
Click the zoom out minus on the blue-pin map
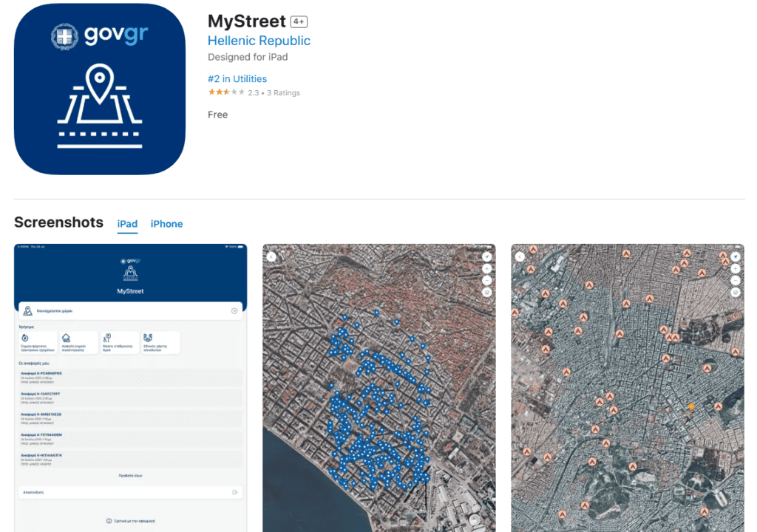pos(487,281)
